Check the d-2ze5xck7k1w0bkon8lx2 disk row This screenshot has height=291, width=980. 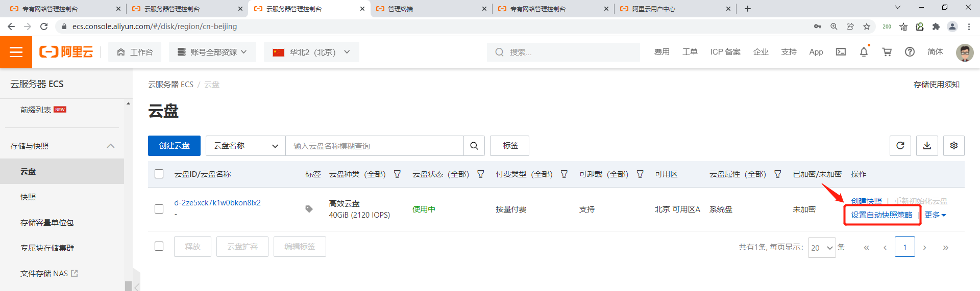(x=159, y=209)
